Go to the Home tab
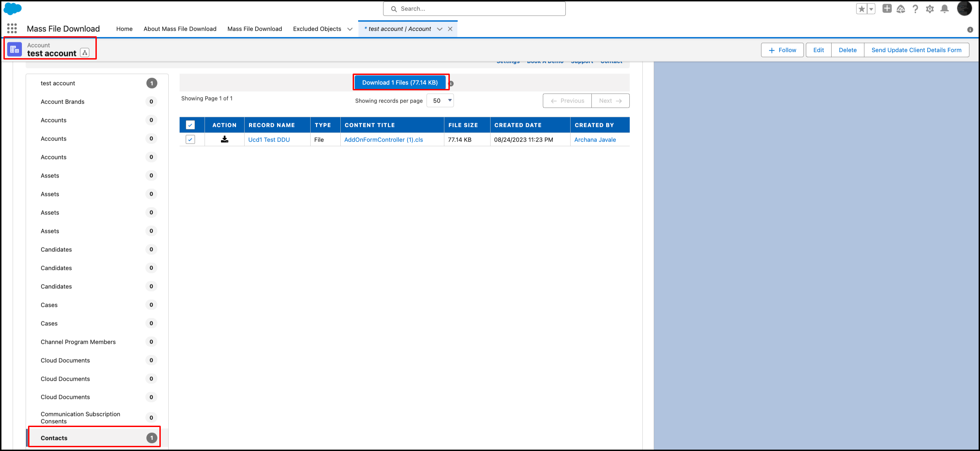 click(124, 29)
